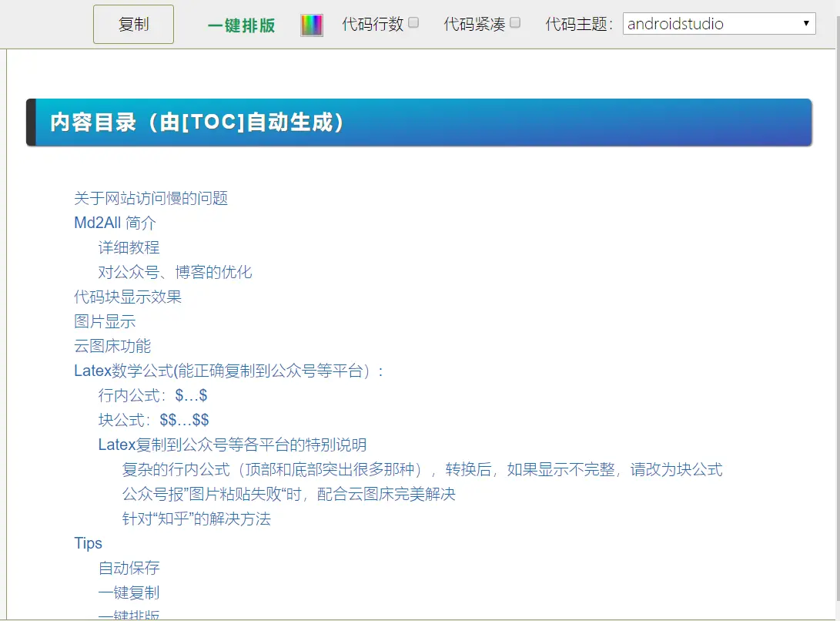Jump to 针对"知乎"的解决方法 link
This screenshot has height=621, width=840.
(x=196, y=519)
